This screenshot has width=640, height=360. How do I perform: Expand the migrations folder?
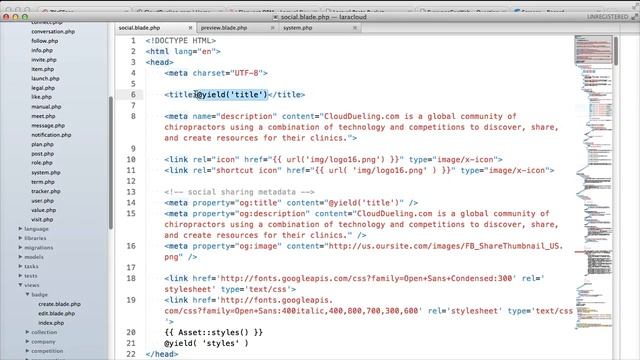pos(20,247)
